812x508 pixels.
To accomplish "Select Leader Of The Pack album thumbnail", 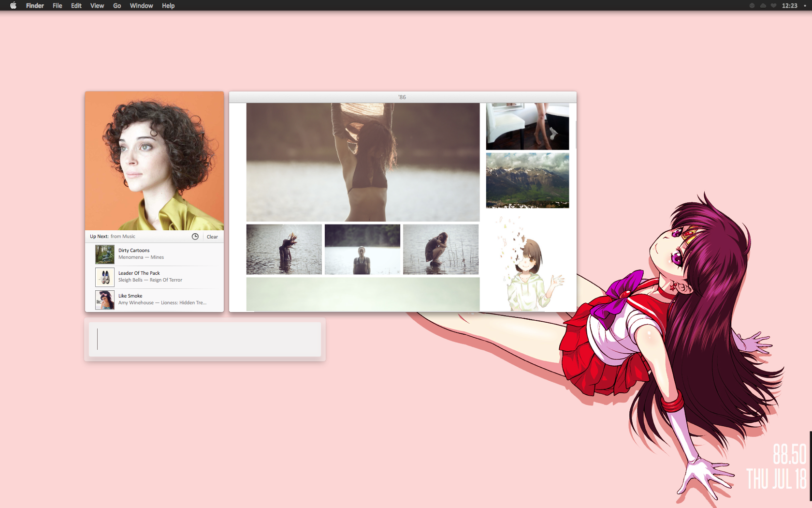I will (104, 277).
